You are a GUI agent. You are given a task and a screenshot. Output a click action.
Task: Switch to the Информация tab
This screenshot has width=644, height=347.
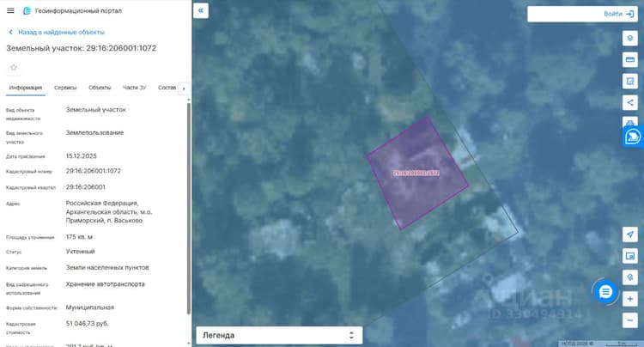(26, 88)
